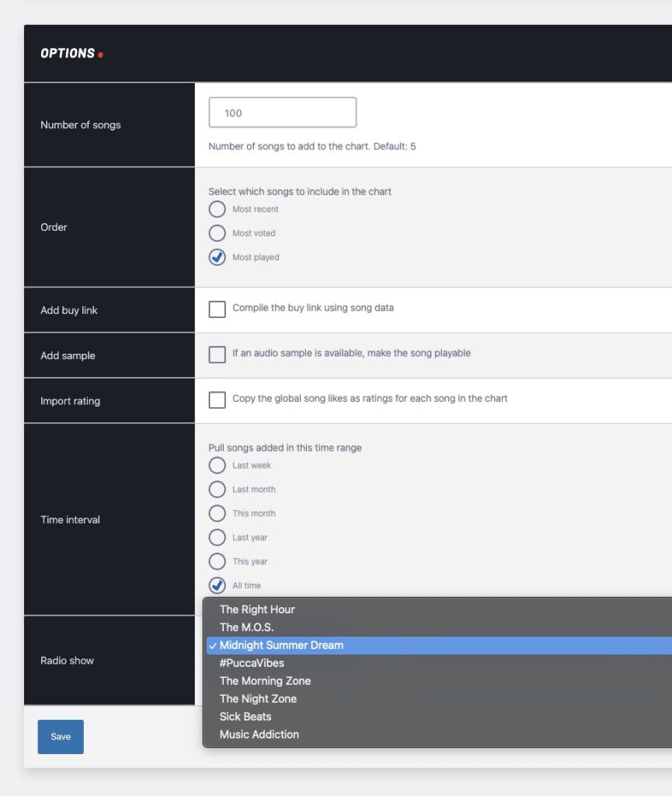Viewport: 672px width, 796px height.
Task: Pick Music Addiction in the dropdown
Action: 259,735
